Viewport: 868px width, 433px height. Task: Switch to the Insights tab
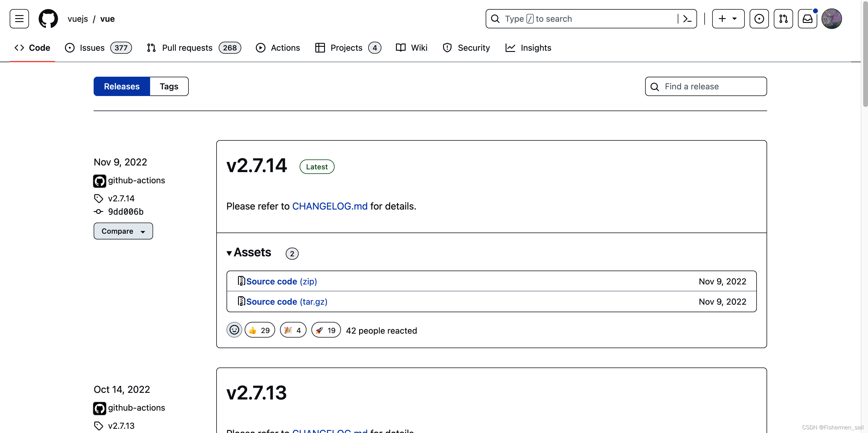[528, 48]
